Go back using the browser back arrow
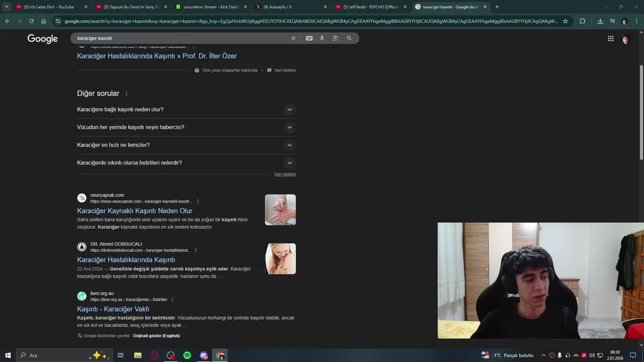The image size is (644, 362). [7, 21]
